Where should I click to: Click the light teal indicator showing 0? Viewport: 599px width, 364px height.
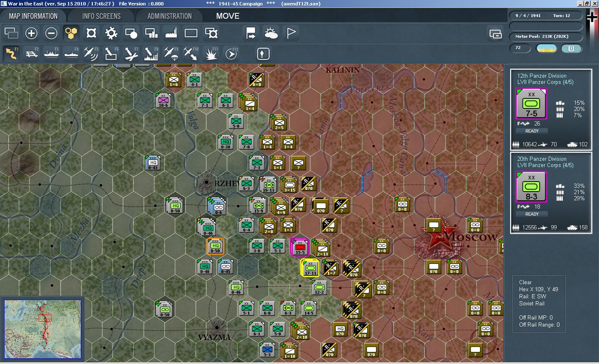572,49
